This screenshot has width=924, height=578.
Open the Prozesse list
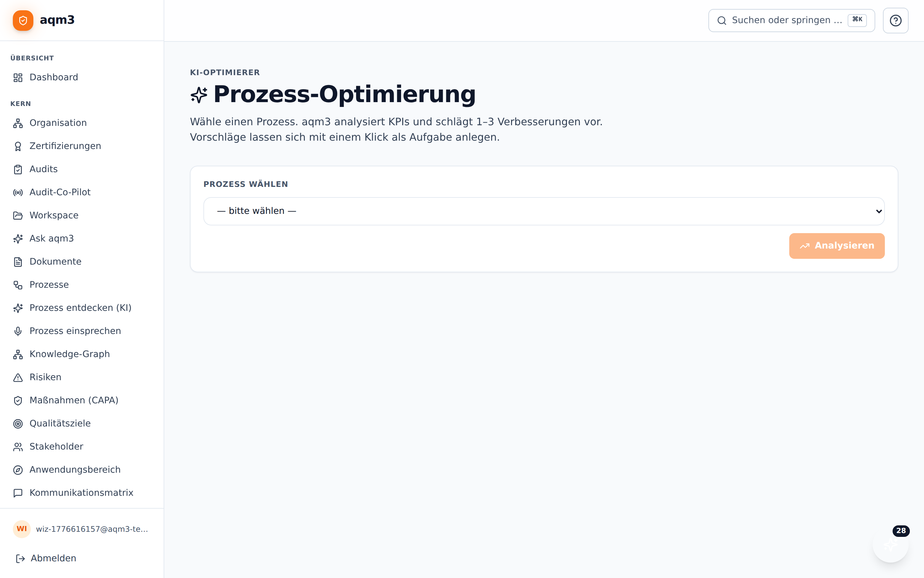82,285
